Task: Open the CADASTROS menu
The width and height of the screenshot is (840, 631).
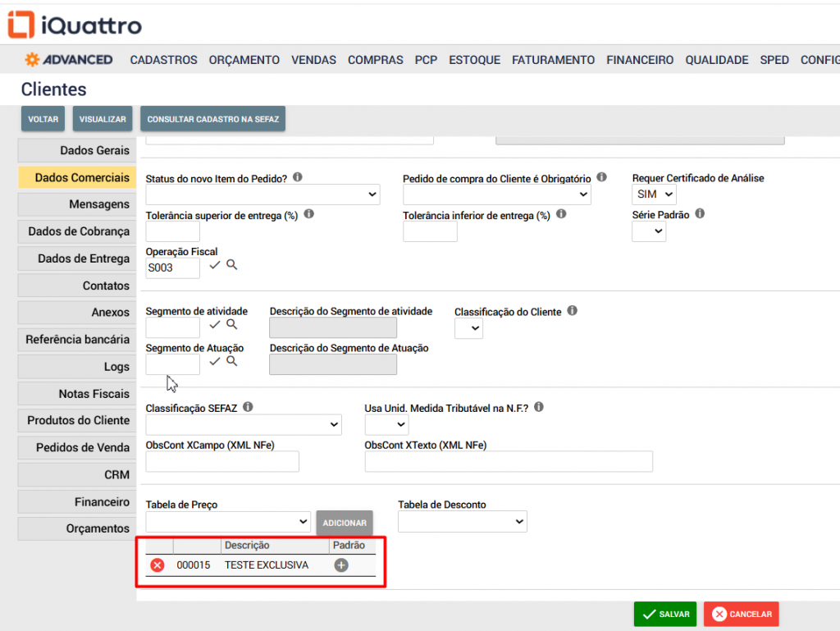Action: 163,60
